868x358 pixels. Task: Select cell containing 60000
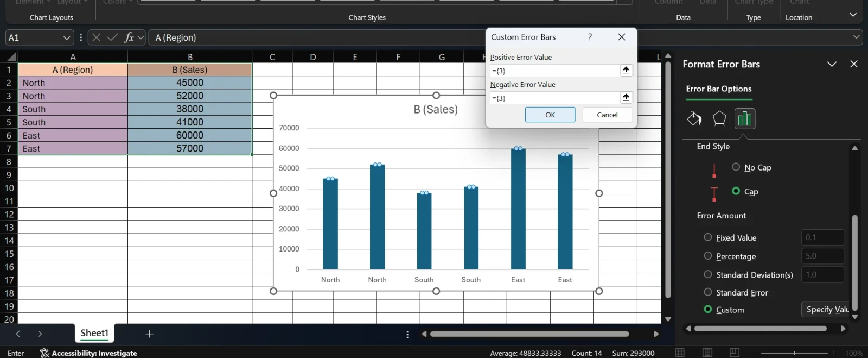pos(190,135)
